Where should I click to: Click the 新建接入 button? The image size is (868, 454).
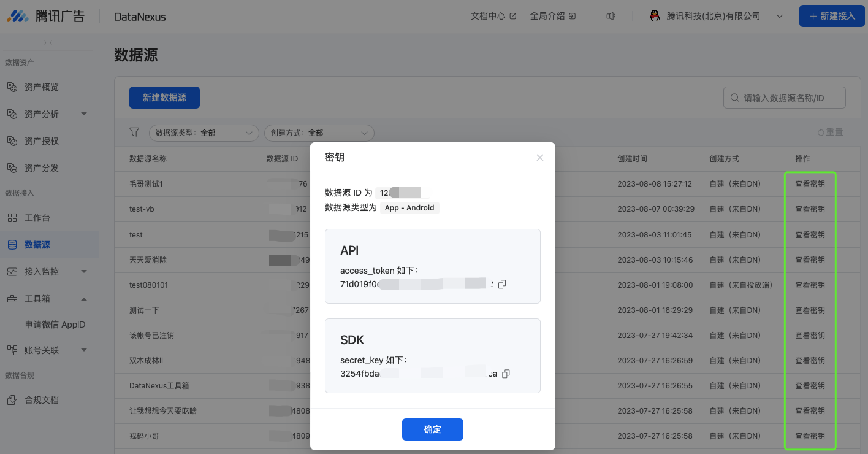[x=832, y=16]
